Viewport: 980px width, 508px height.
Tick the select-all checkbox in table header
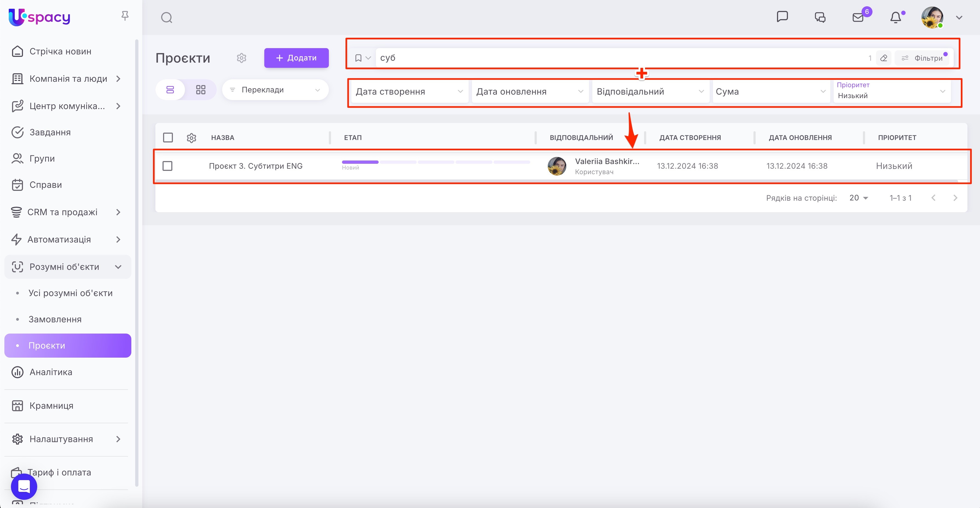[168, 138]
